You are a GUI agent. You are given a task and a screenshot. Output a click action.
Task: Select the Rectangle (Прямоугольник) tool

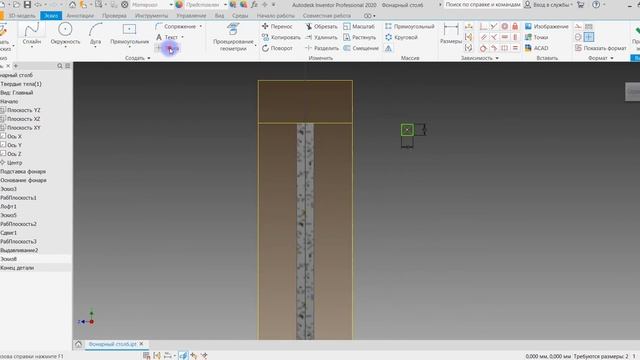(x=129, y=34)
